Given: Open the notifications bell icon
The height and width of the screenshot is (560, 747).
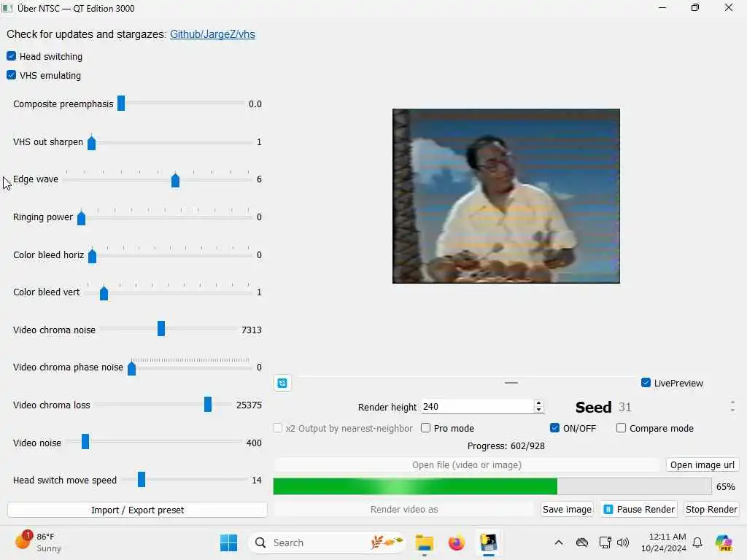Looking at the screenshot, I should (697, 542).
